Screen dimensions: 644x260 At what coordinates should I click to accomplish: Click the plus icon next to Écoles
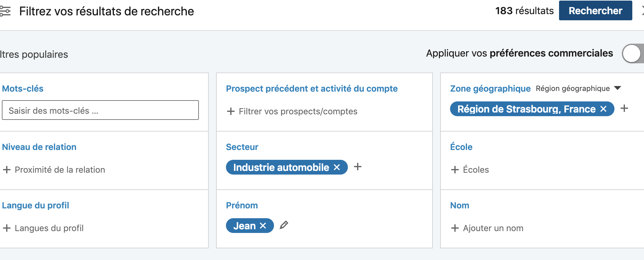pos(455,170)
